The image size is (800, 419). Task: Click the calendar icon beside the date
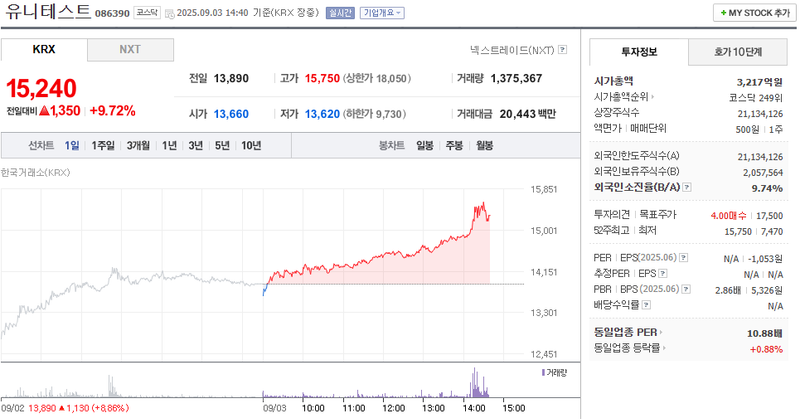coord(170,14)
